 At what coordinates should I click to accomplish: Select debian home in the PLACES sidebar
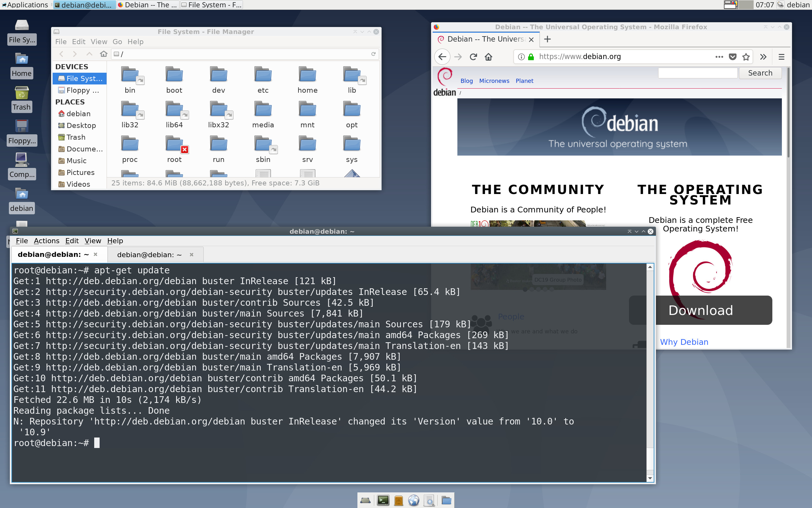[x=80, y=114]
